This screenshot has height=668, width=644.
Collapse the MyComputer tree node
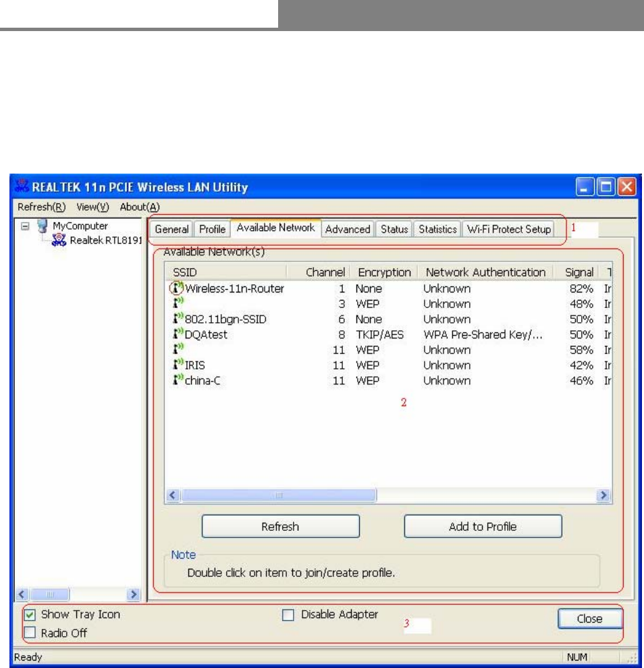coord(25,226)
